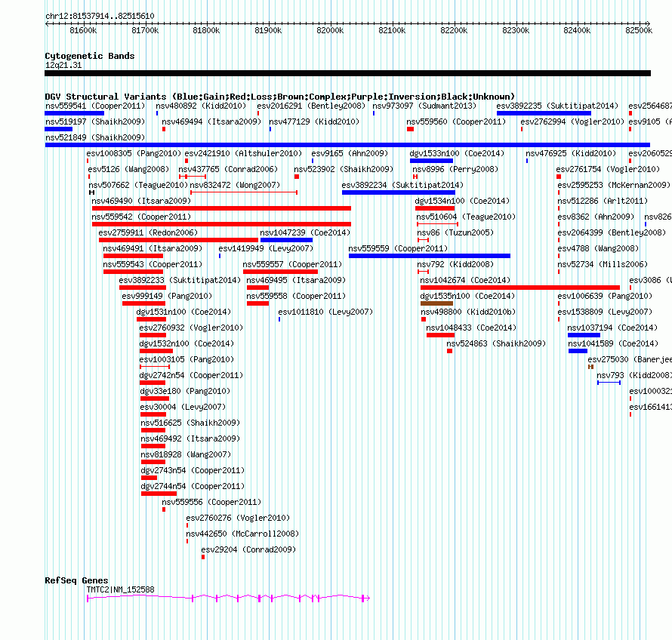The image size is (672, 640).
Task: Click the esv3892235 (Suktitipat2014) variant label
Action: [557, 106]
